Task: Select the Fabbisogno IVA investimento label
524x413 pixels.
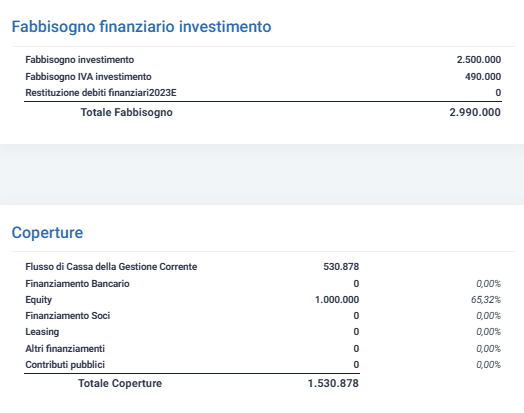Action: click(x=88, y=77)
